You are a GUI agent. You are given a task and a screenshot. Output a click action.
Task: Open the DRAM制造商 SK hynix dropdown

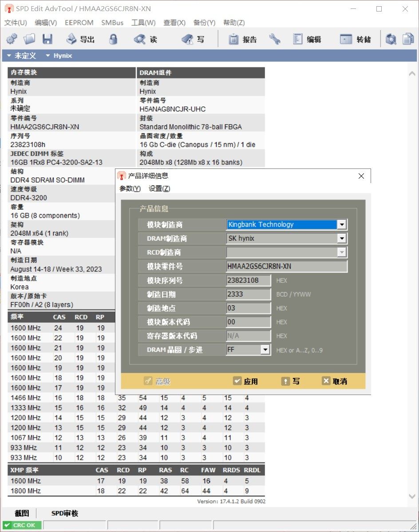[341, 239]
